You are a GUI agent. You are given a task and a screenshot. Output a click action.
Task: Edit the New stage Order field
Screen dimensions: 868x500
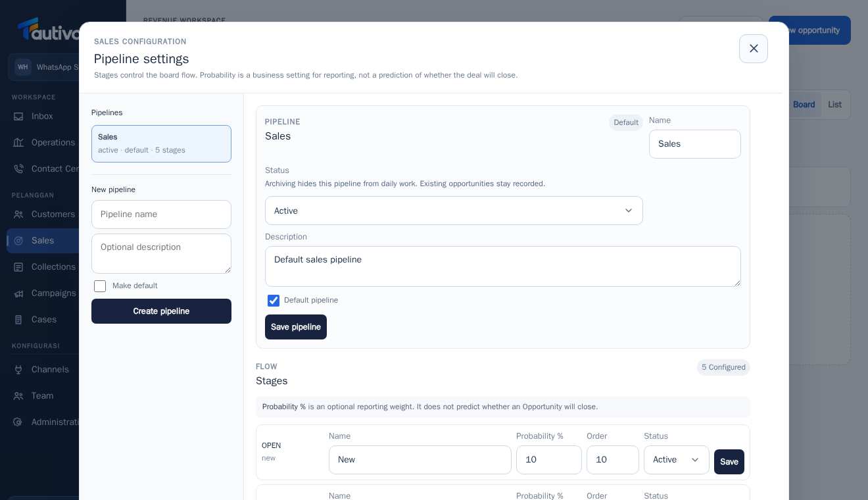point(613,460)
